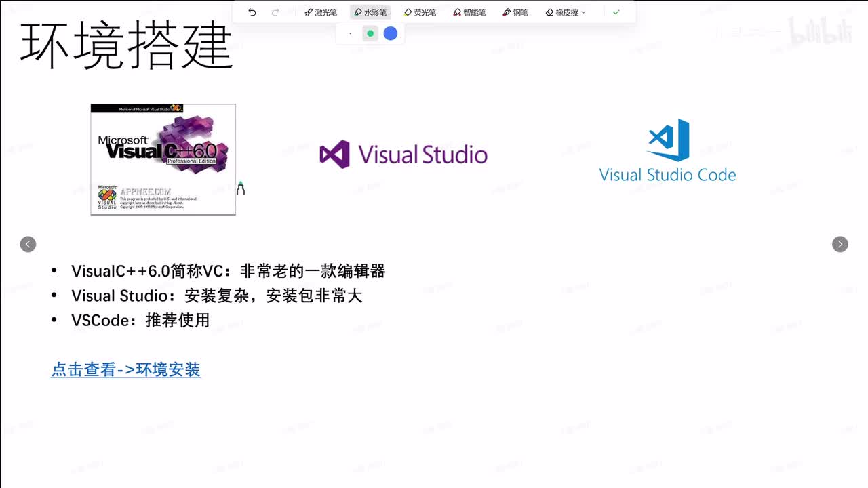Image resolution: width=868 pixels, height=488 pixels.
Task: Choose the blue large pen option
Action: click(x=391, y=33)
